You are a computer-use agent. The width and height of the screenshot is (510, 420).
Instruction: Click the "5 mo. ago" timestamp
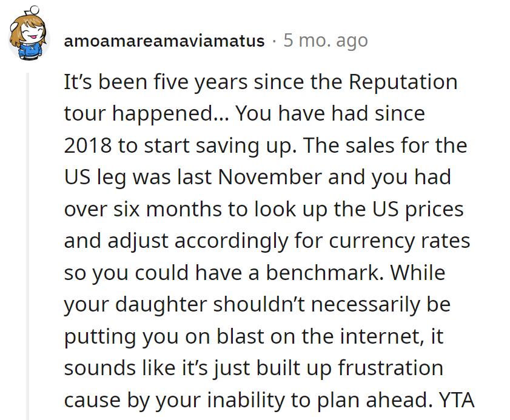pos(325,41)
